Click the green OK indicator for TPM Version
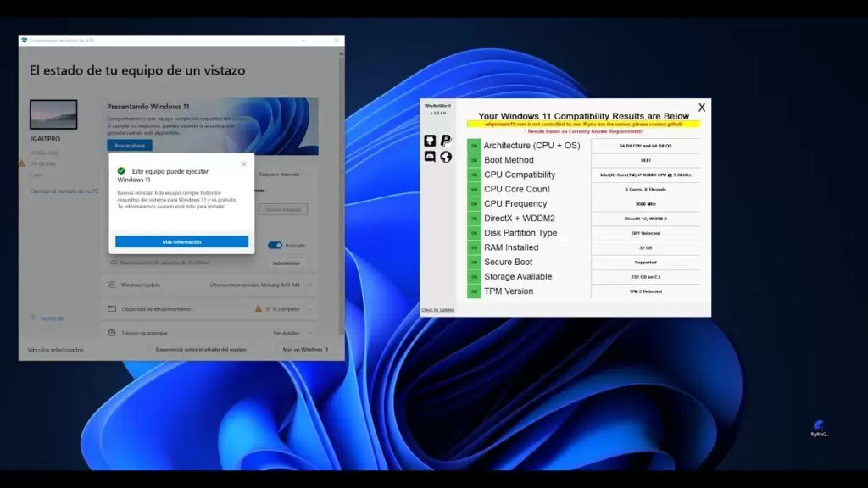 point(474,291)
